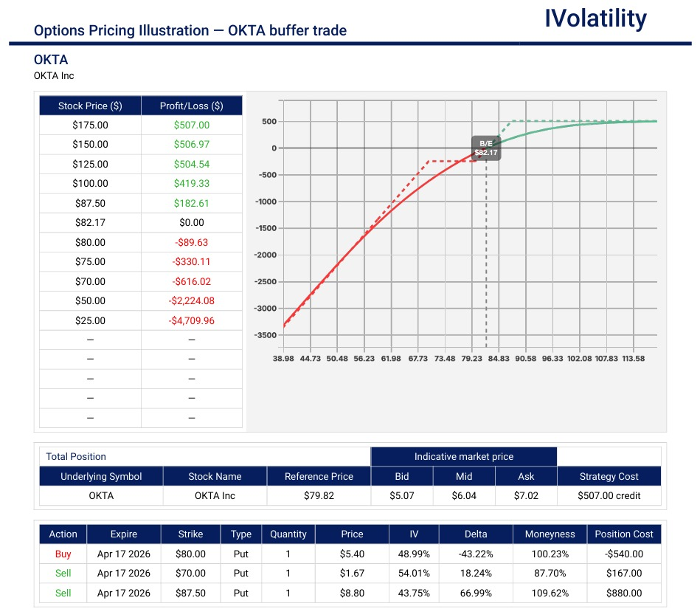Click the $507.00 credit strategy cost value

[x=609, y=495]
